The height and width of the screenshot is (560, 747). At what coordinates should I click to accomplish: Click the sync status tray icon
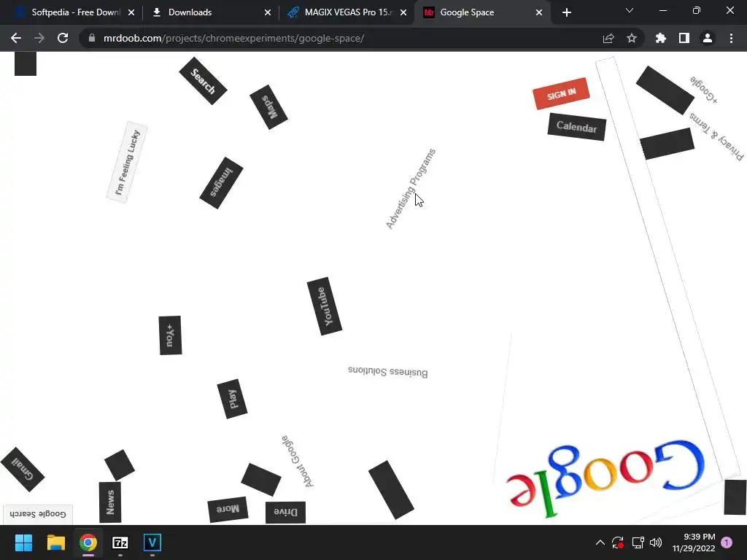[x=618, y=542]
